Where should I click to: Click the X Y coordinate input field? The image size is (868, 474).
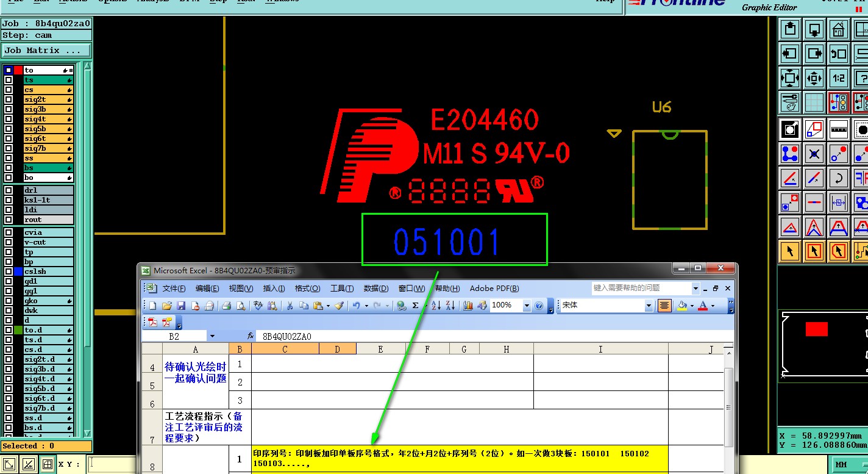pos(112,465)
